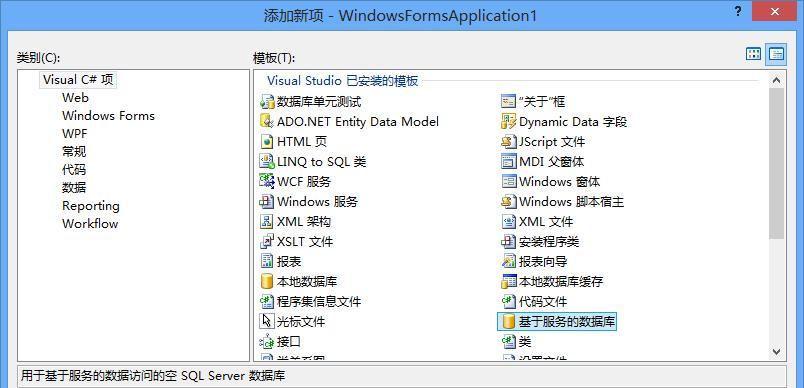This screenshot has height=388, width=804.
Task: Select the 本地数据库 template icon
Action: [x=267, y=281]
